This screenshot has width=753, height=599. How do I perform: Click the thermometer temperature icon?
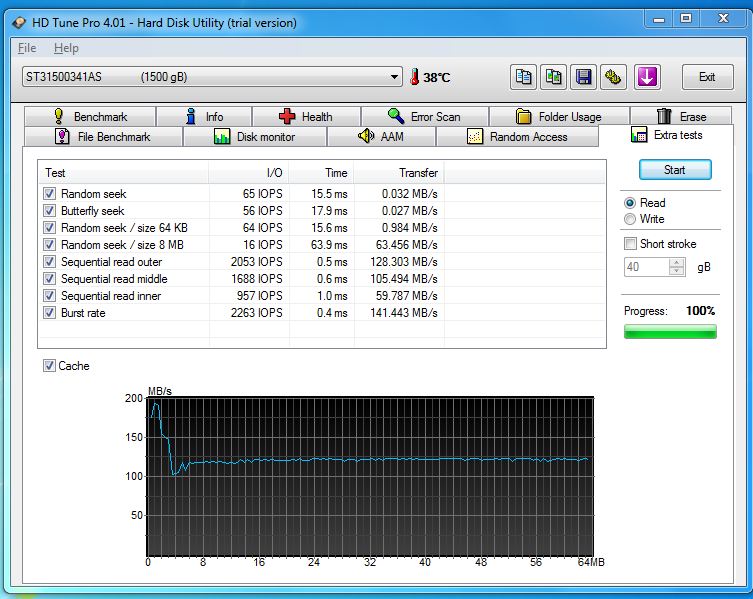[414, 77]
